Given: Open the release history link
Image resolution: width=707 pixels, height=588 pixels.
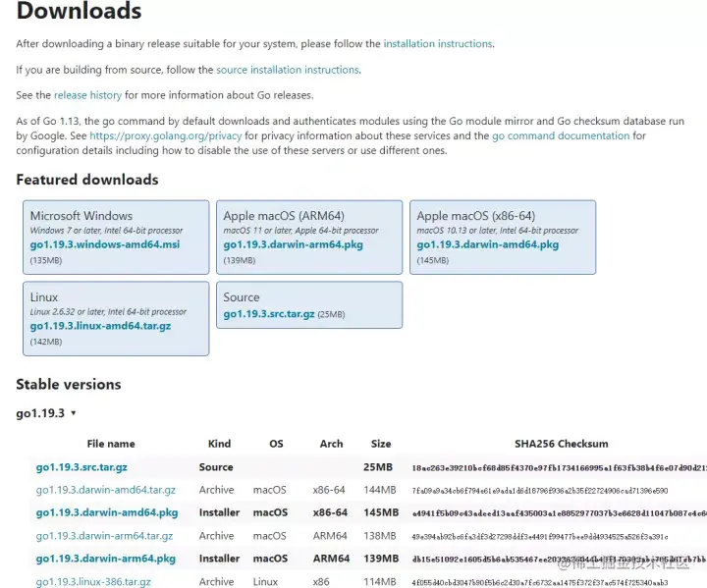Looking at the screenshot, I should (x=88, y=95).
